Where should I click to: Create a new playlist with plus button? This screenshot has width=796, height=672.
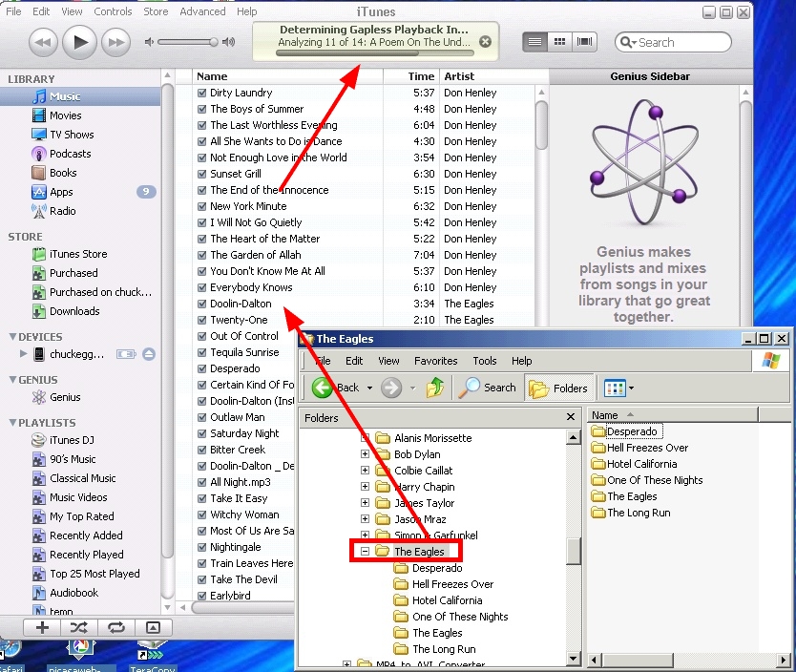click(x=42, y=627)
